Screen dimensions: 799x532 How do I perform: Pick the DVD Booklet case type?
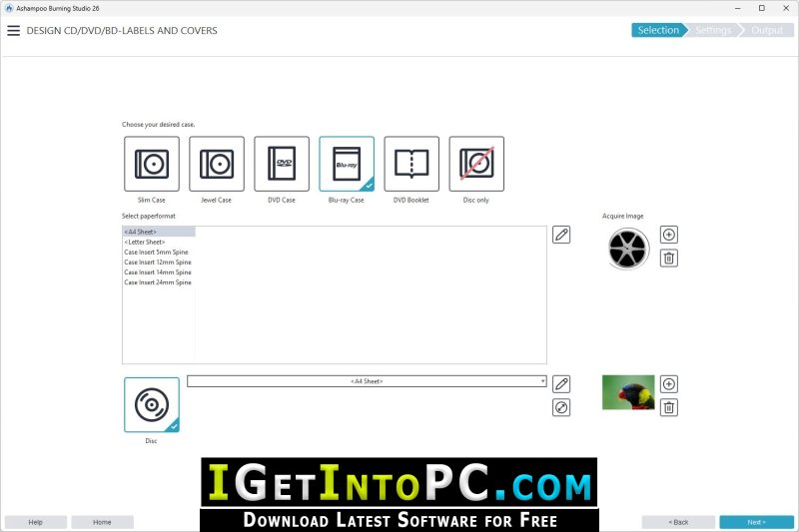tap(411, 164)
